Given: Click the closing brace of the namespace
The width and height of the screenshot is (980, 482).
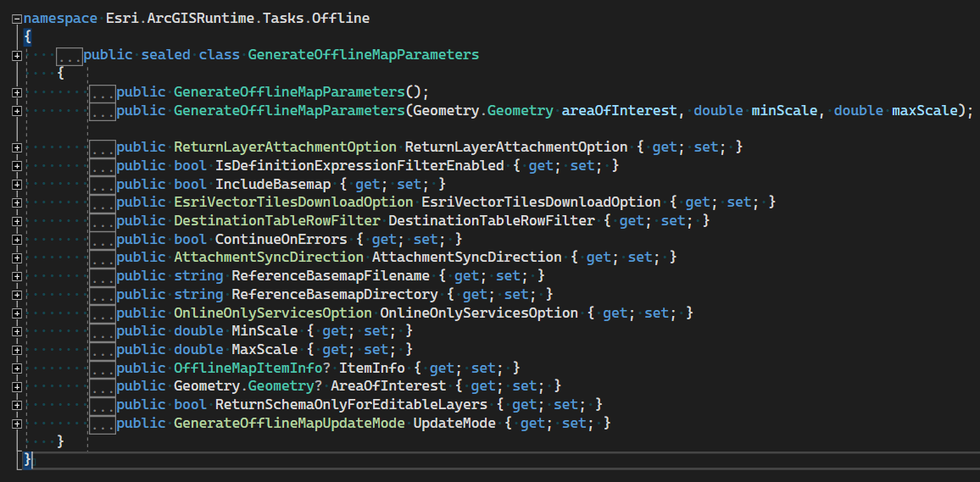Looking at the screenshot, I should (27, 461).
